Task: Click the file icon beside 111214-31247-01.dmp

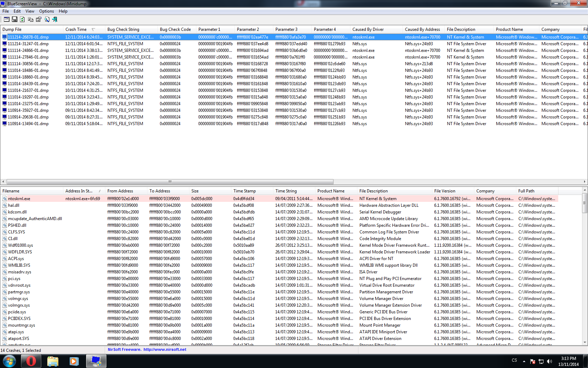Action: point(5,44)
